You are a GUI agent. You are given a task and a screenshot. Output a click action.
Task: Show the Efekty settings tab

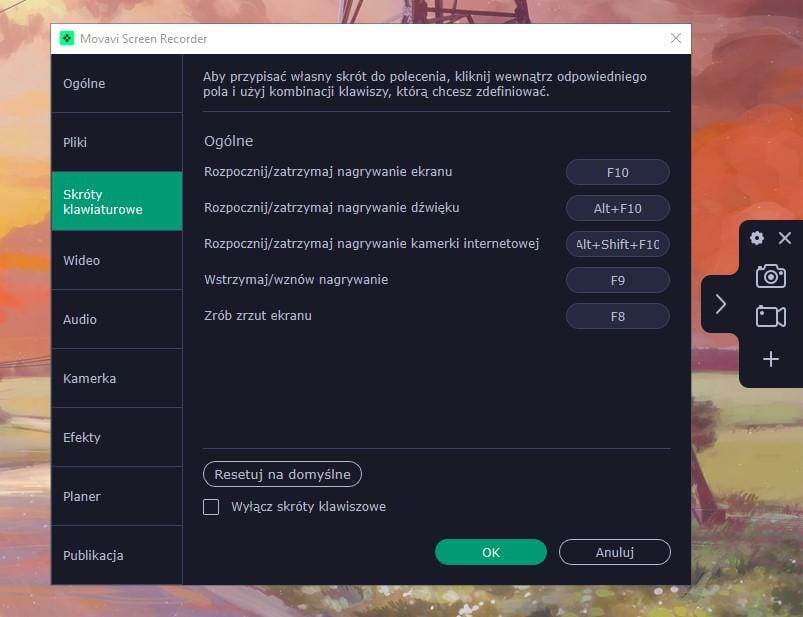coord(116,437)
